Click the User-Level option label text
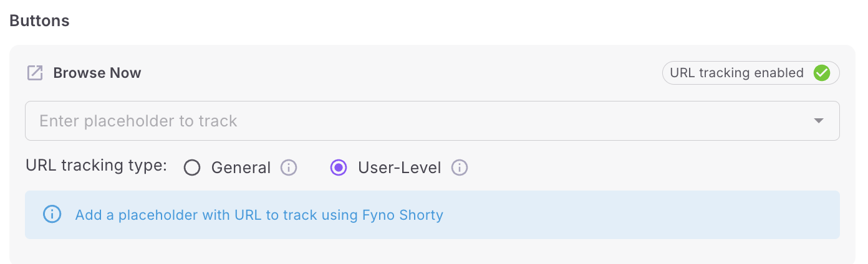This screenshot has height=264, width=868. [x=399, y=167]
